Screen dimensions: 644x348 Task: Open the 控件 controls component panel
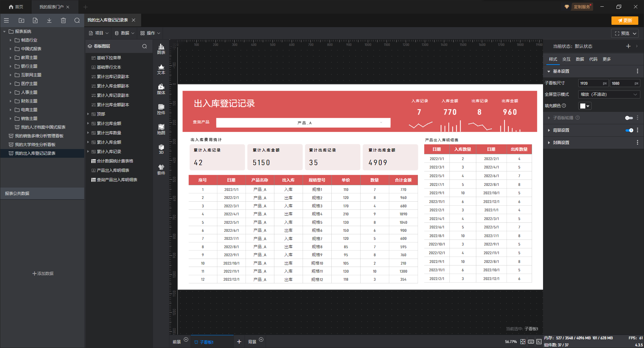161,109
